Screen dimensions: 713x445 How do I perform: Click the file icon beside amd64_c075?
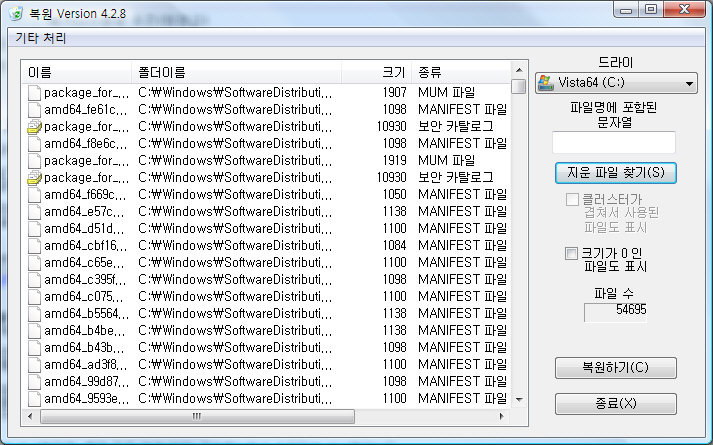[x=35, y=297]
